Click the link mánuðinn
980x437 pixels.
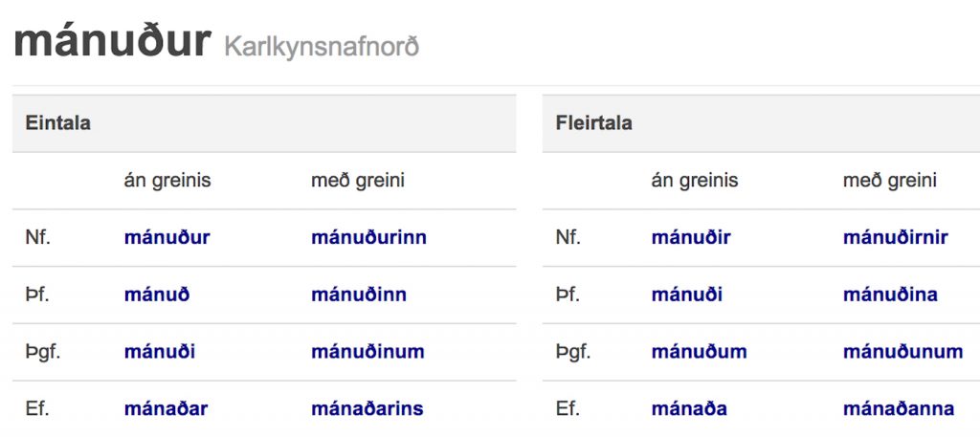point(359,295)
